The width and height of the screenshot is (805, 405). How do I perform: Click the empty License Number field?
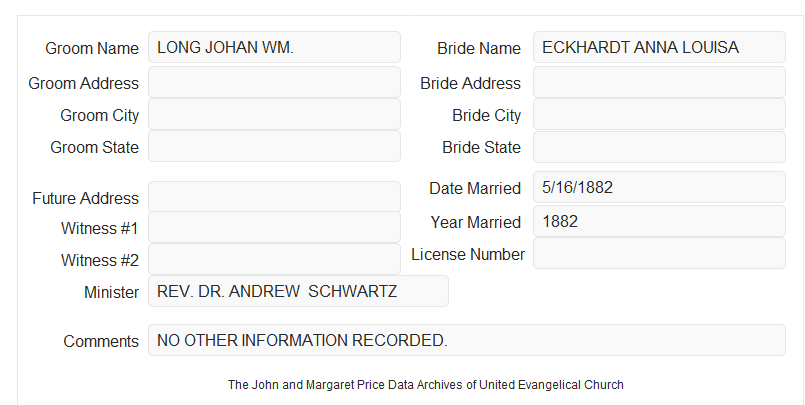click(x=659, y=253)
